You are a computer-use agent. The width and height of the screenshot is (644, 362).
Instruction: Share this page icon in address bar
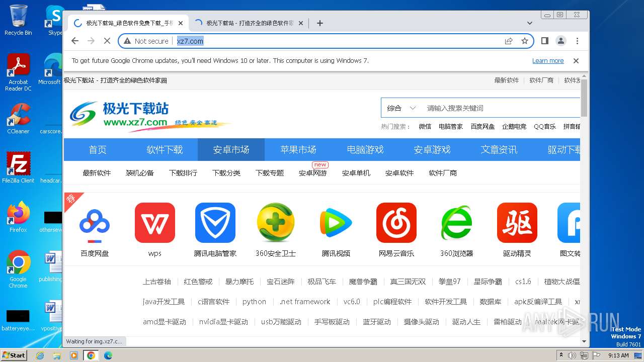tap(509, 41)
